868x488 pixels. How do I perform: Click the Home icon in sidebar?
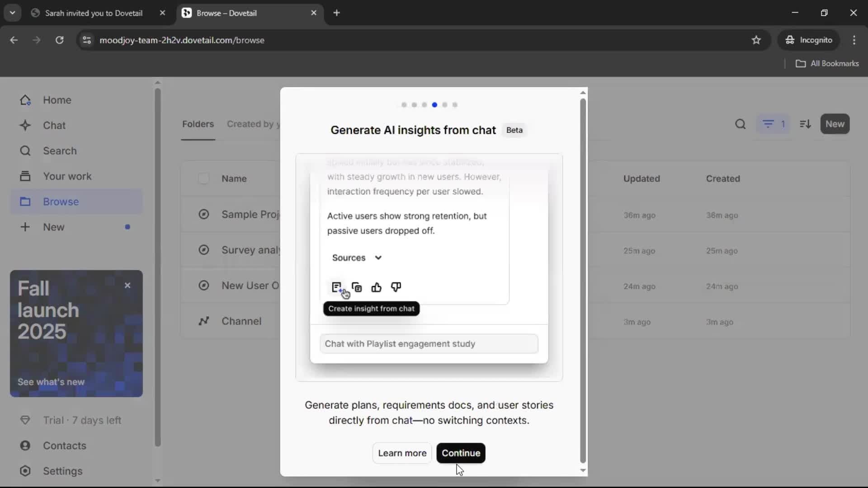(25, 100)
